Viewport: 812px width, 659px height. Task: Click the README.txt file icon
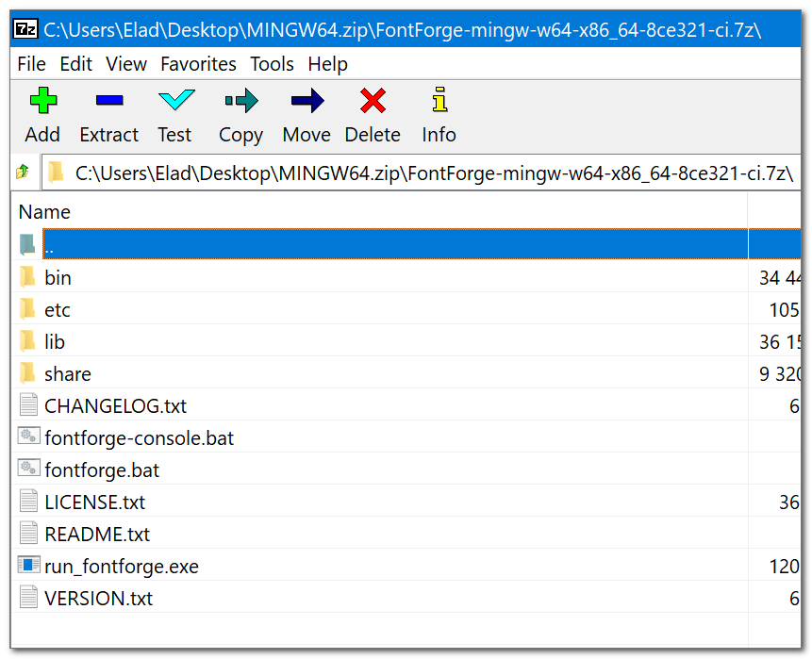coord(28,534)
